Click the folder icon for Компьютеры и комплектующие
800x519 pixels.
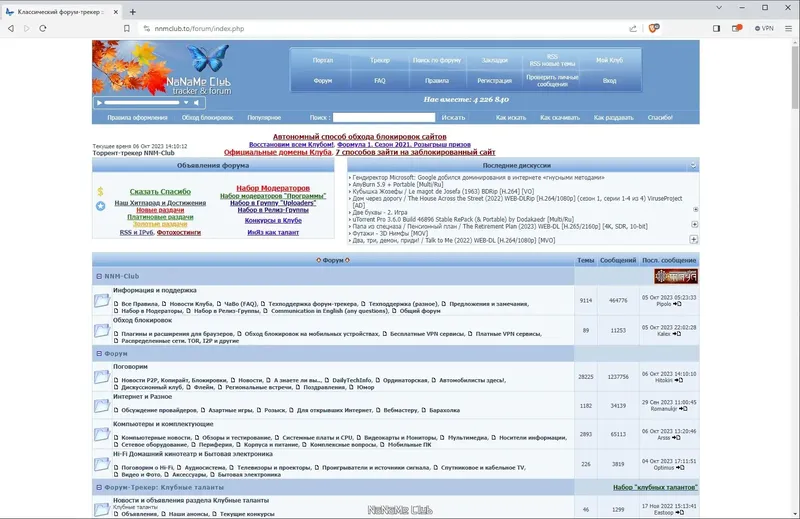pyautogui.click(x=102, y=434)
